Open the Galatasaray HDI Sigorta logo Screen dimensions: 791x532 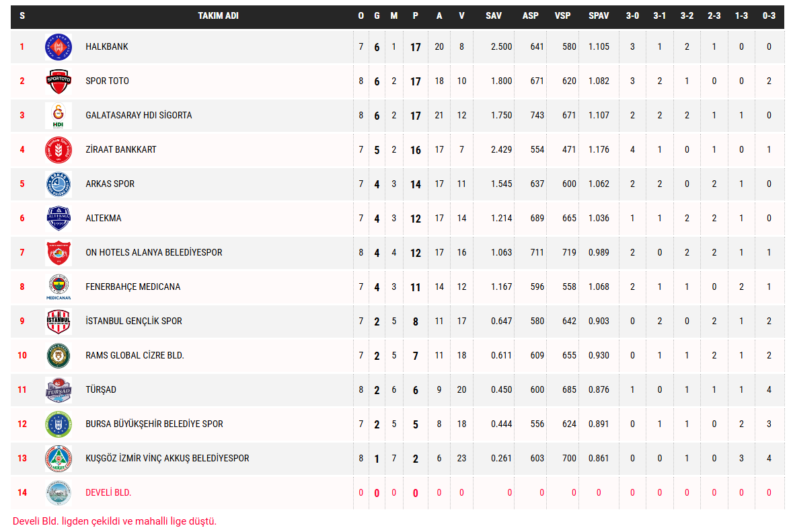click(58, 116)
